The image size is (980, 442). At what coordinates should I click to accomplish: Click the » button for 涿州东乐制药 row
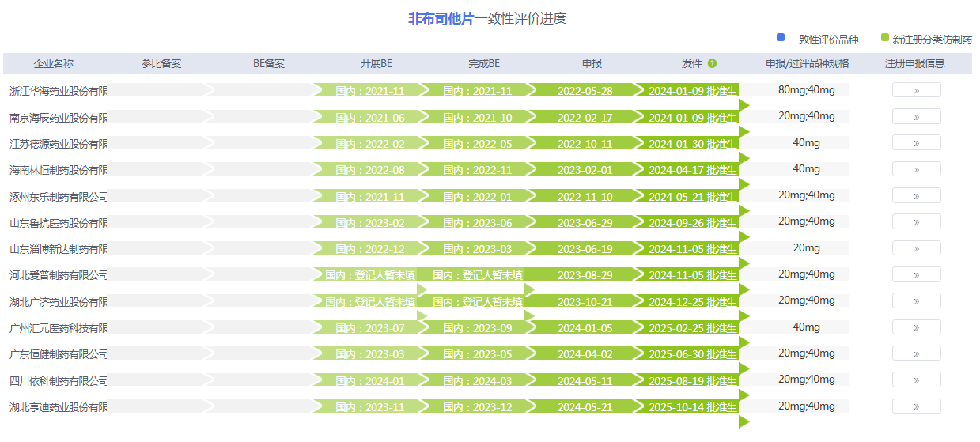tap(916, 195)
